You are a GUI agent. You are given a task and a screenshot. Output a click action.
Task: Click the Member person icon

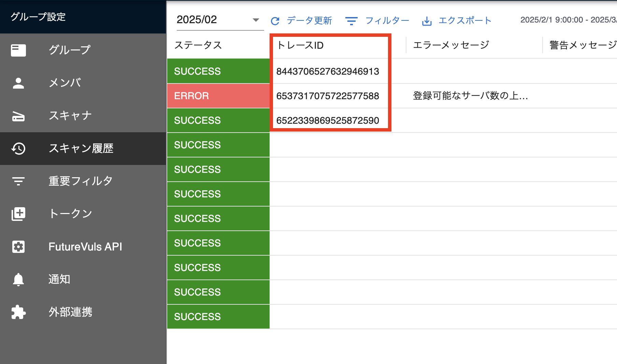(18, 83)
